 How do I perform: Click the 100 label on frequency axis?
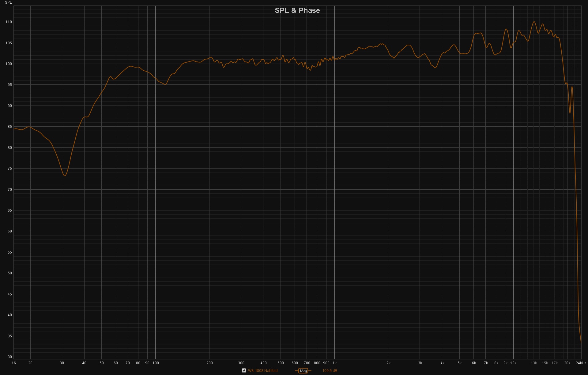pos(156,363)
